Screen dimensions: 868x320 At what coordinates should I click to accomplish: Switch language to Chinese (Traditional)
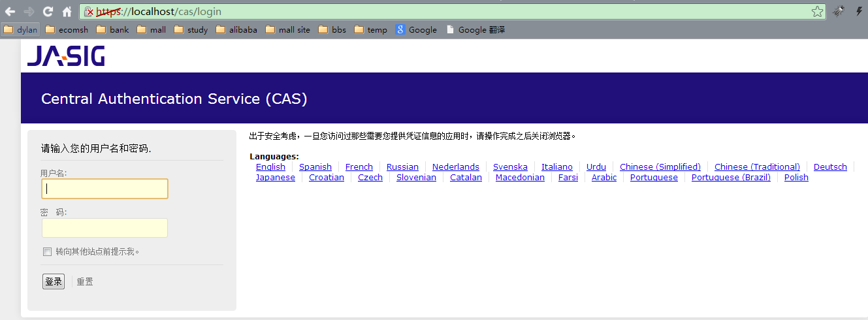coord(757,167)
